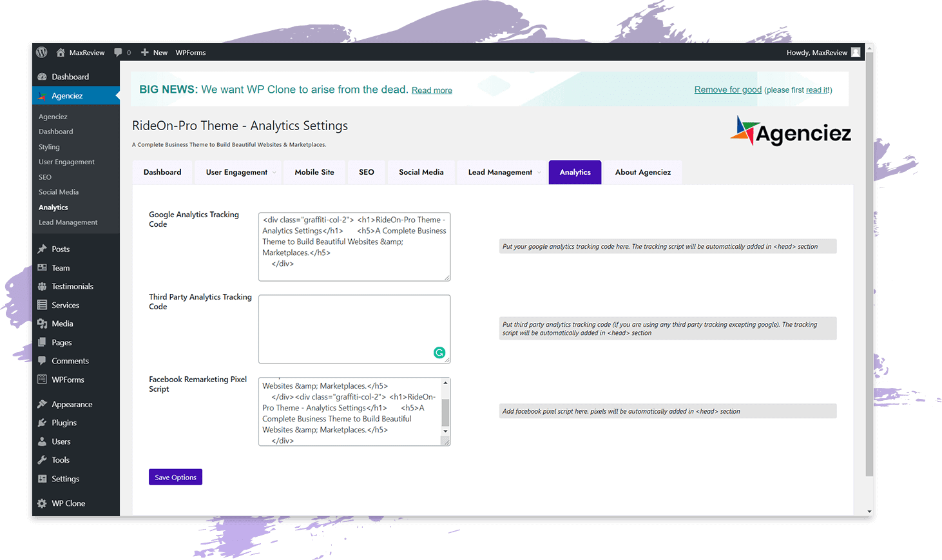Click the Posts pin icon
This screenshot has height=560, width=942.
(x=43, y=249)
